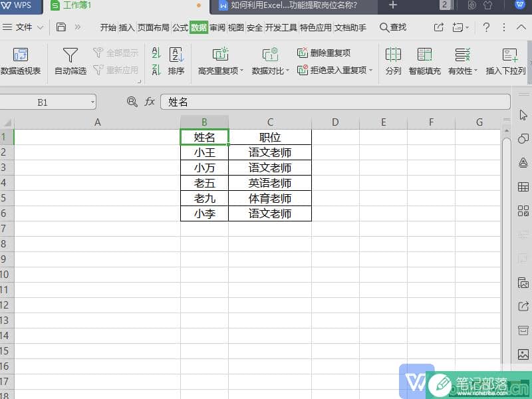Click cell containing 小王

(205, 153)
